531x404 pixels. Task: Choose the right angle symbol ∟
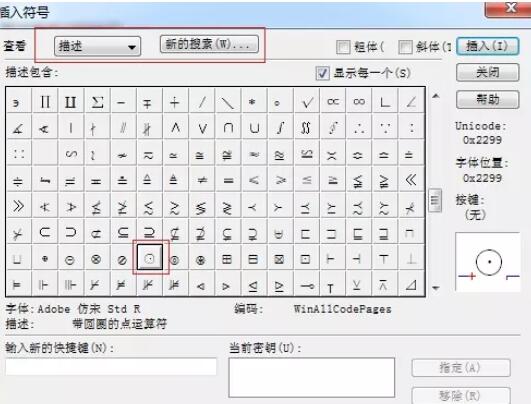point(385,101)
